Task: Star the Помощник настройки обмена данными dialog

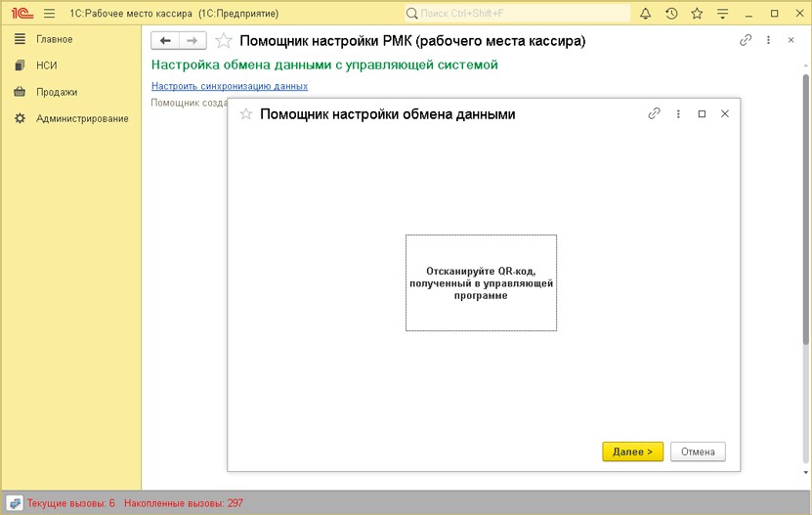Action: click(x=246, y=114)
